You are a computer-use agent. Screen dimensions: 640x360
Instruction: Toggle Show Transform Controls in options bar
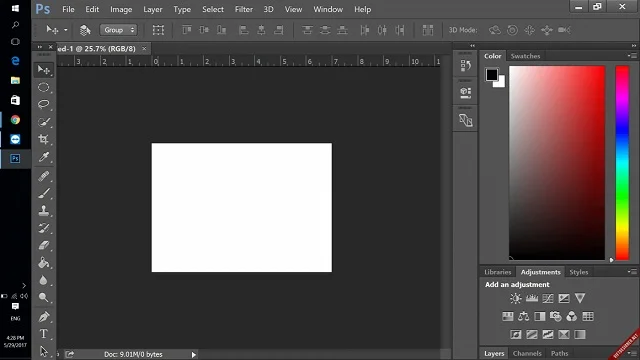pos(158,30)
